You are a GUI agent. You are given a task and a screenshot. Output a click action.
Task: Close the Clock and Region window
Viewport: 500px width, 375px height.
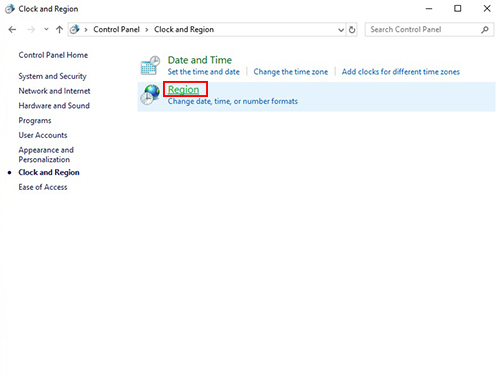pos(487,9)
